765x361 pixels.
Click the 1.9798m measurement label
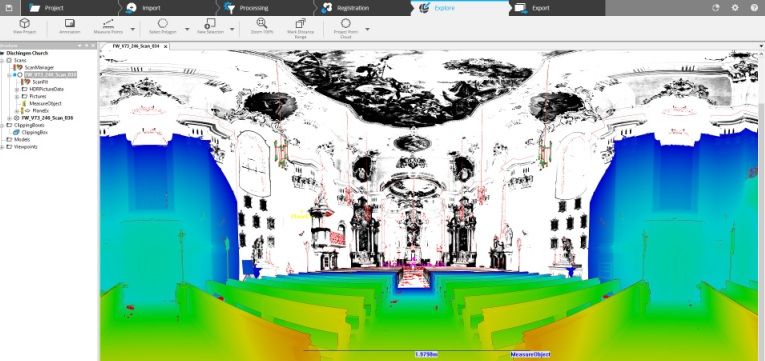(x=426, y=354)
